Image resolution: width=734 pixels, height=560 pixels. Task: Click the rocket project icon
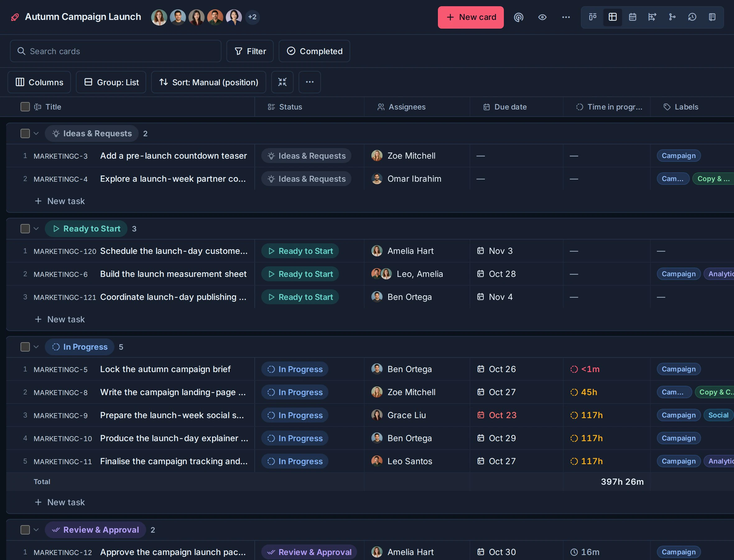tap(15, 17)
